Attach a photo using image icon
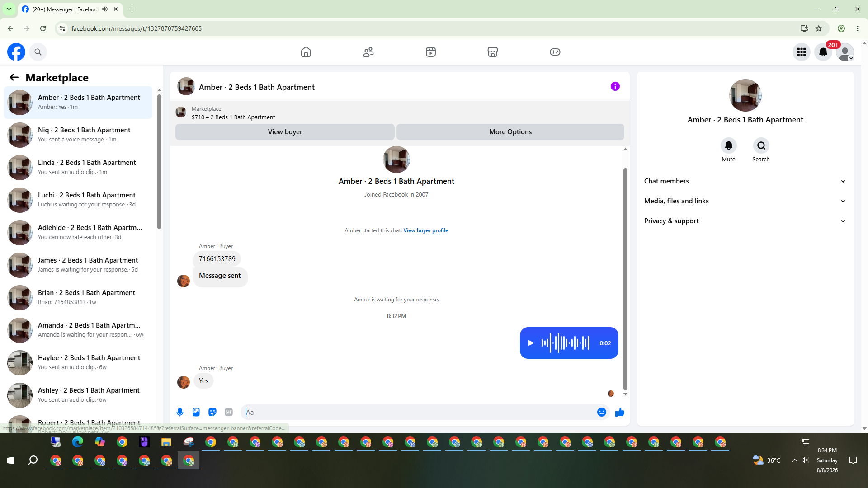 pyautogui.click(x=196, y=412)
